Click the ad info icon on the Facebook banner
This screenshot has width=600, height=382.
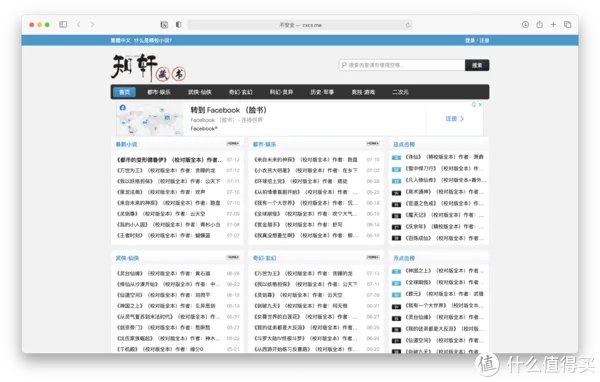474,104
